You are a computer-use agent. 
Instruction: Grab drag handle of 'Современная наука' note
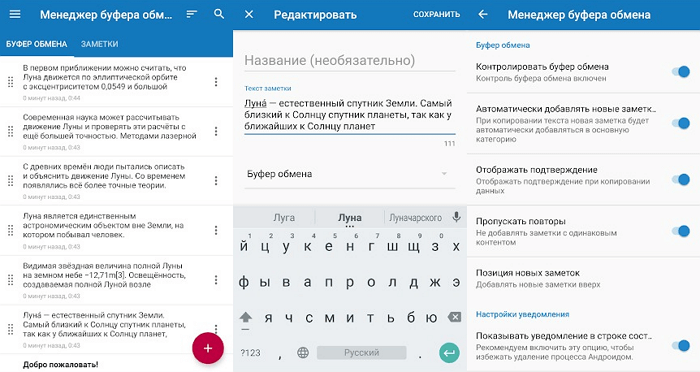[x=11, y=131]
